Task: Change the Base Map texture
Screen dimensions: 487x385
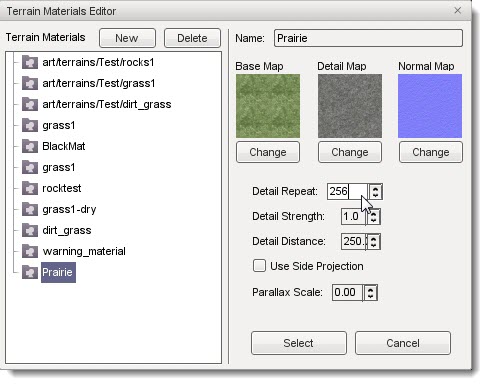Action: (268, 152)
